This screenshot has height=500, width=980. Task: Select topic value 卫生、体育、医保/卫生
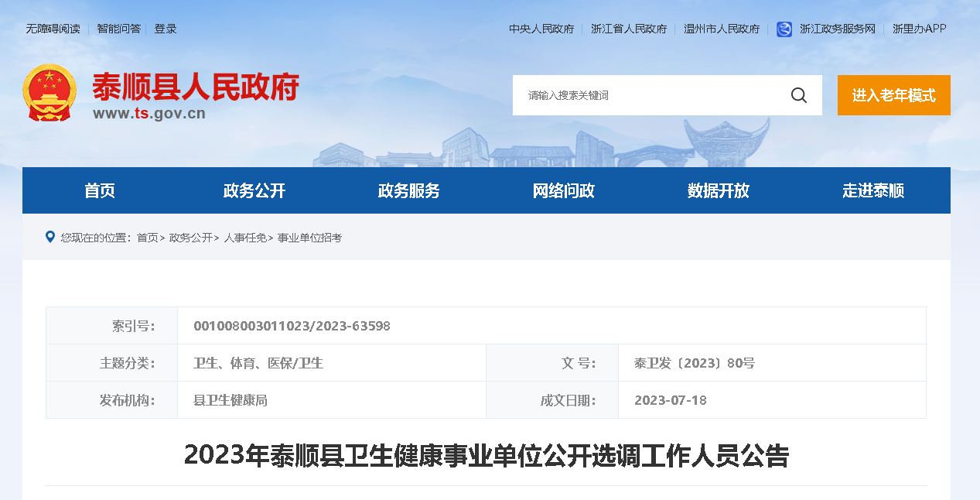pos(258,363)
